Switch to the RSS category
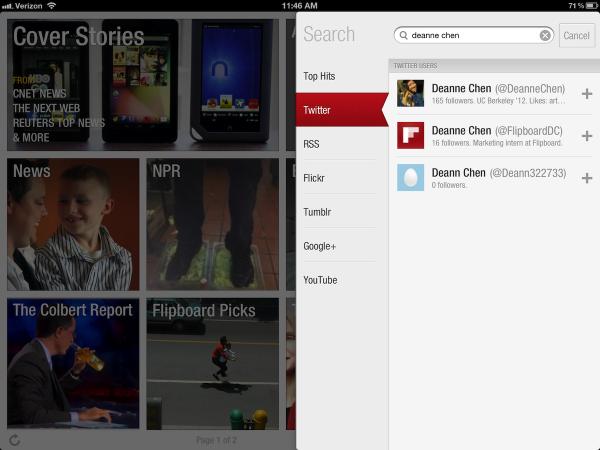The image size is (600, 450). [x=339, y=144]
